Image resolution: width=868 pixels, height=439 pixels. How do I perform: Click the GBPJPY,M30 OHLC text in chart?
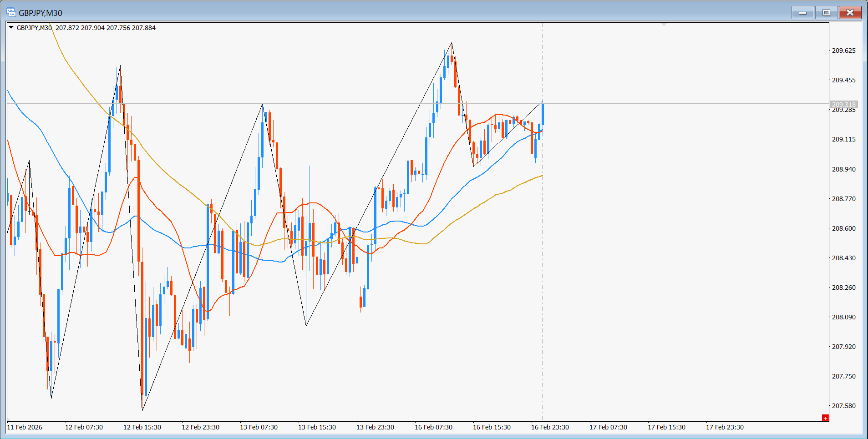pos(86,28)
